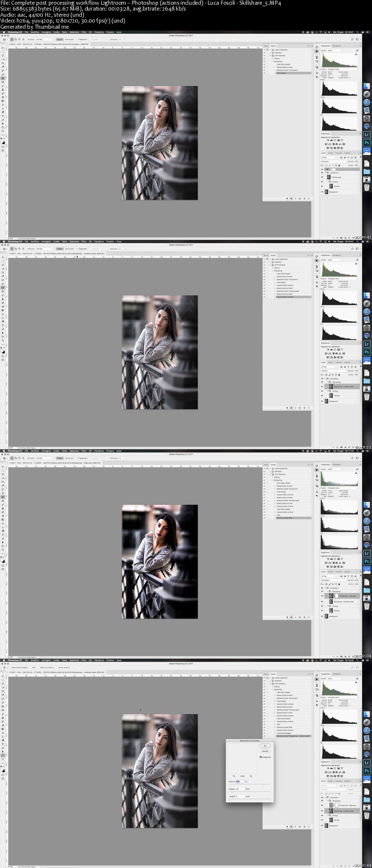
Task: Switch to the Navigatore tab in the 00:00:42 frame
Action: 337,46
